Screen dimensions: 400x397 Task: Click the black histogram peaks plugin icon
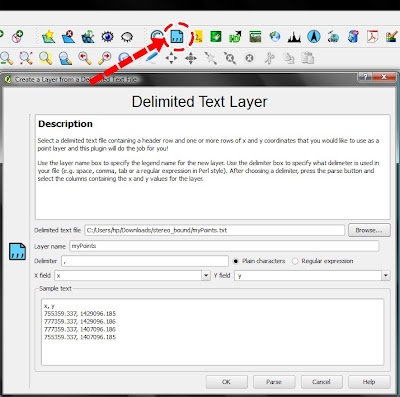(294, 37)
